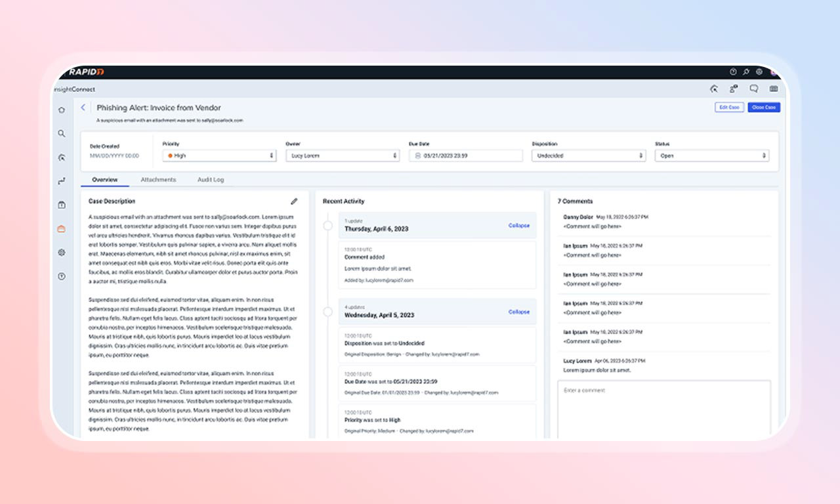Click the pencil edit icon for Case Description
Screen dimensions: 840x504
[x=294, y=201]
